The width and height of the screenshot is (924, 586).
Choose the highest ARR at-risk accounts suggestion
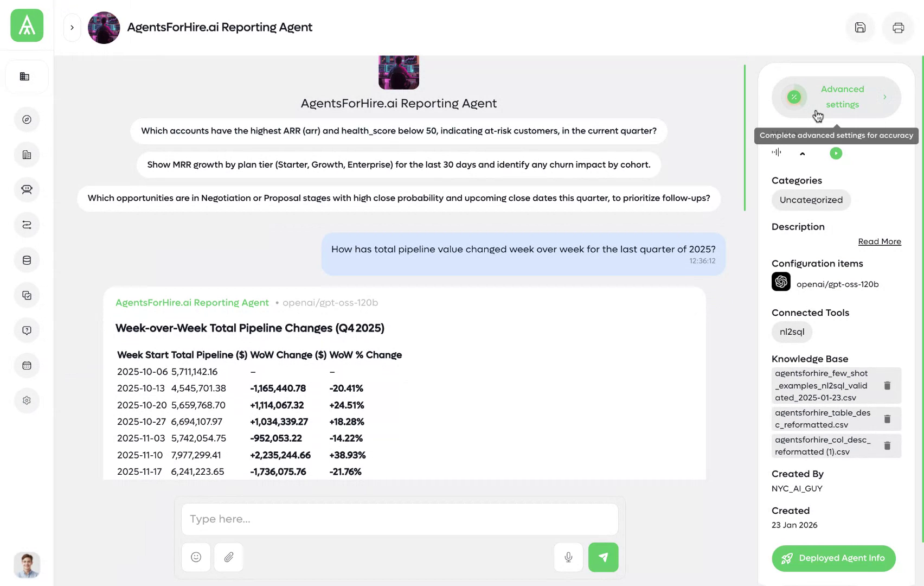(x=399, y=131)
